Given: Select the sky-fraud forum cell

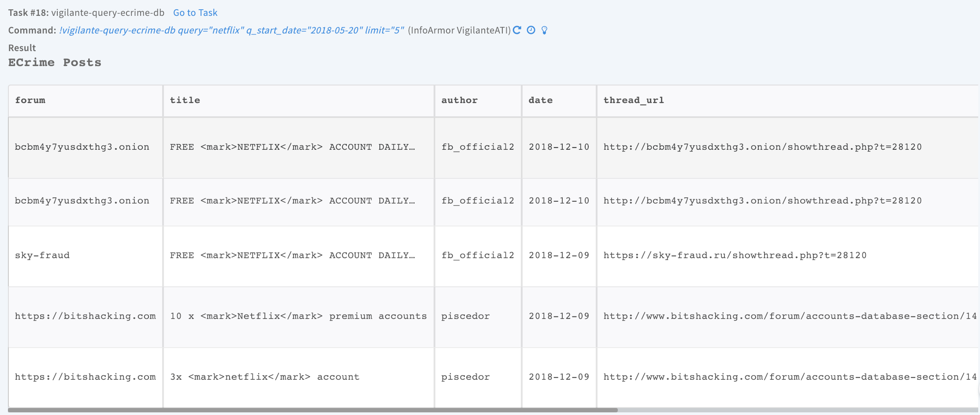Looking at the screenshot, I should coord(42,255).
